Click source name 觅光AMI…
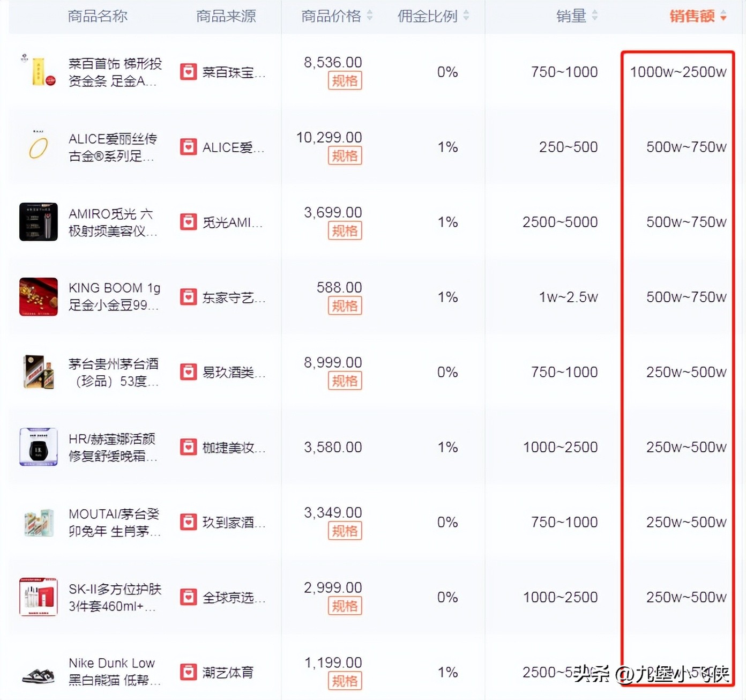The image size is (746, 700). click(233, 222)
